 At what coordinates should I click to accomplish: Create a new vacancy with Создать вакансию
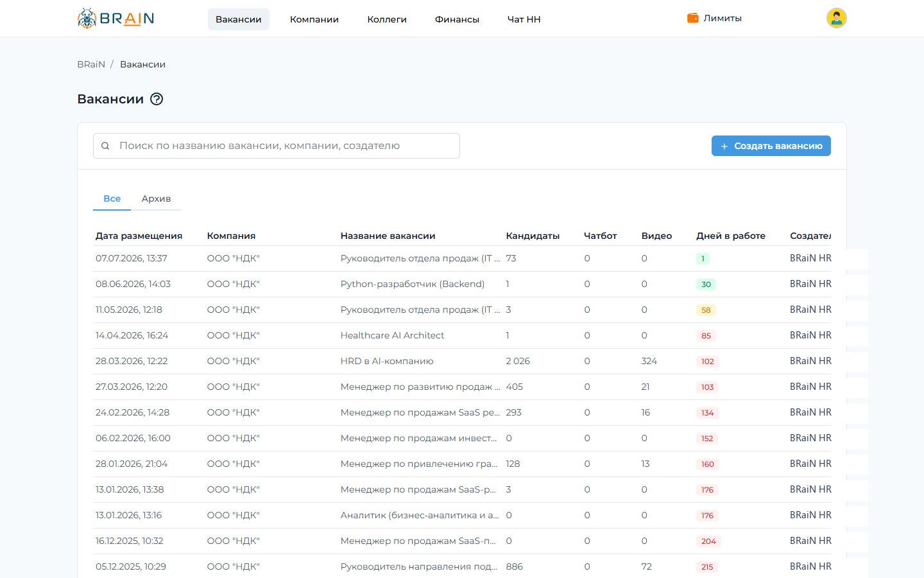771,146
